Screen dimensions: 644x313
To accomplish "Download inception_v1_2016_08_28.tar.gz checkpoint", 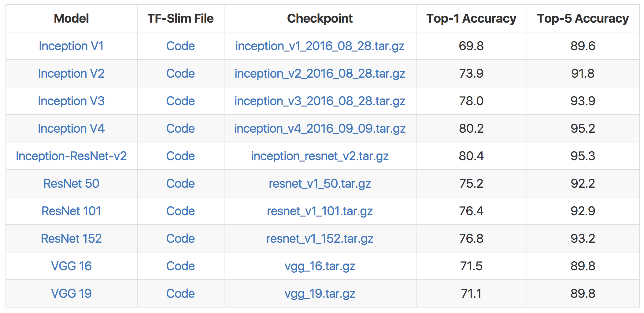I will click(320, 46).
